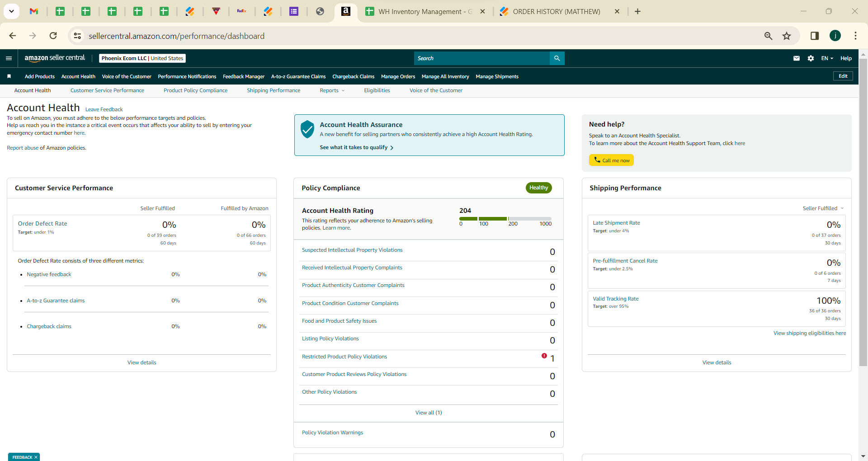Viewport: 868px width, 461px height.
Task: Open A-to-z Guarantee Claims favorites item
Action: pyautogui.click(x=298, y=76)
